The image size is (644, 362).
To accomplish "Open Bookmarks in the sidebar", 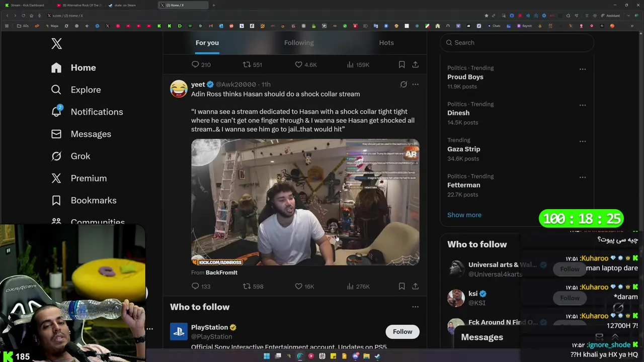I will pyautogui.click(x=84, y=201).
